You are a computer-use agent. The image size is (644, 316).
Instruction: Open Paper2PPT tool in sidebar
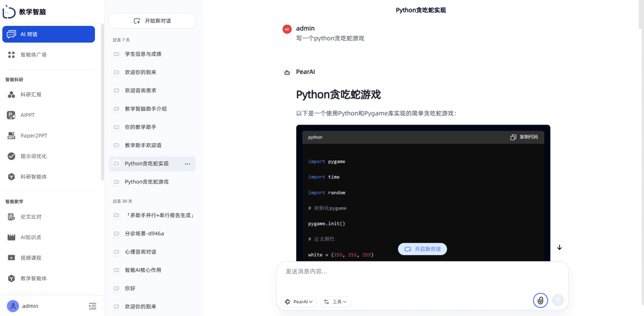tap(48, 136)
